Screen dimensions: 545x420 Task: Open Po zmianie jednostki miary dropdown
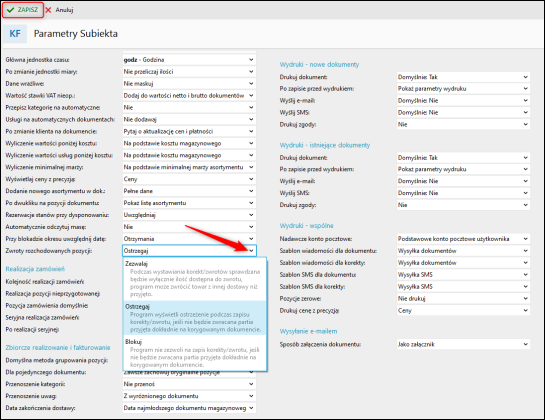(x=189, y=72)
